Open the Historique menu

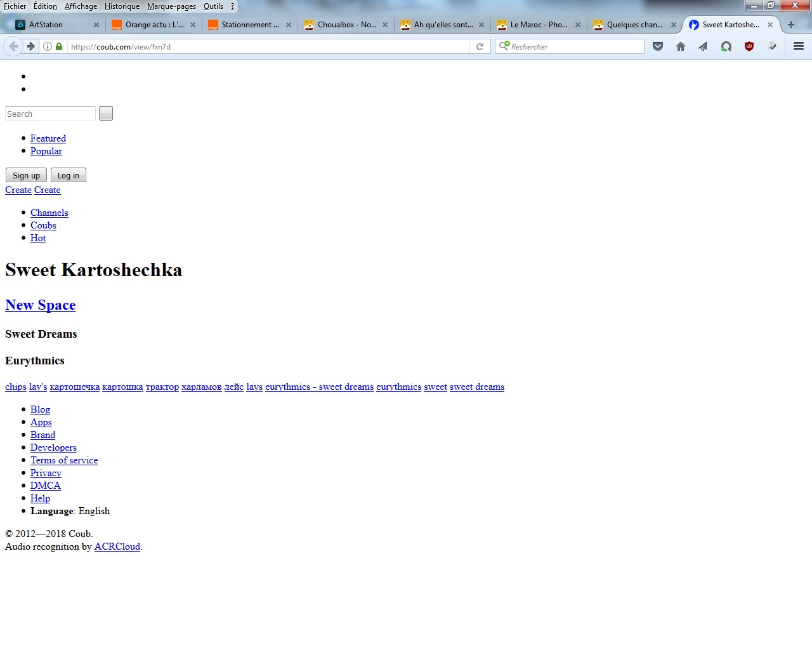coord(122,6)
